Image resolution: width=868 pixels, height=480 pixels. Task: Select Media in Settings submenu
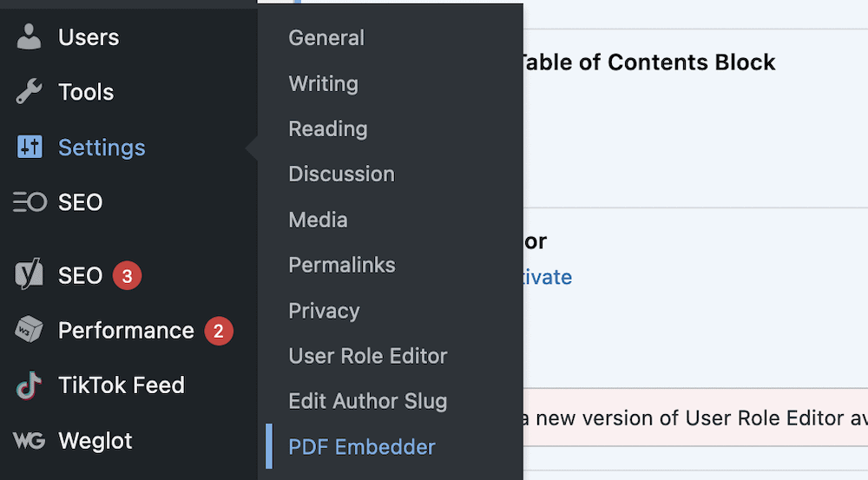318,220
